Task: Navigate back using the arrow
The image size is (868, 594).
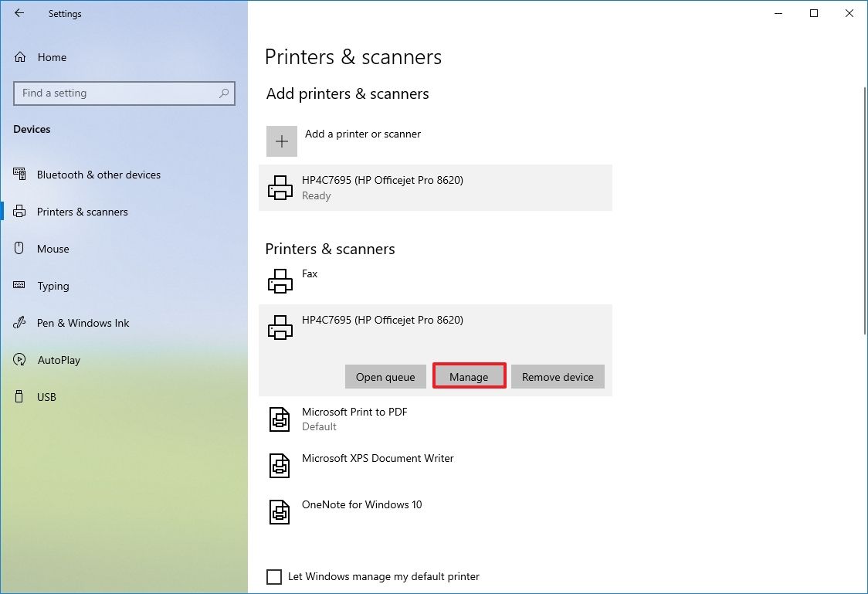Action: tap(19, 13)
